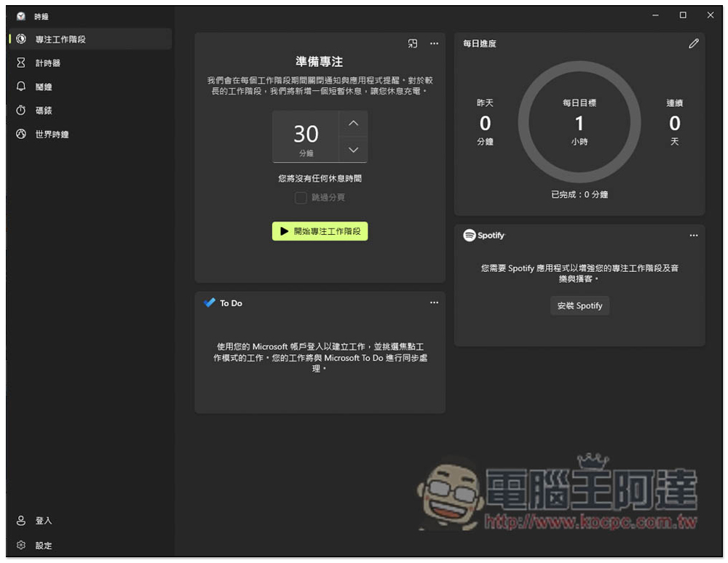Image resolution: width=728 pixels, height=563 pixels.
Task: Click the 每日進度 heading
Action: point(480,44)
